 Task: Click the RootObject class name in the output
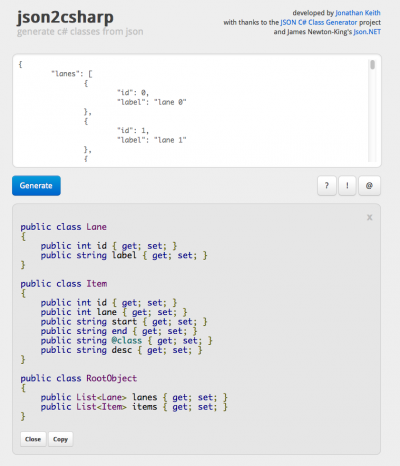pos(112,378)
